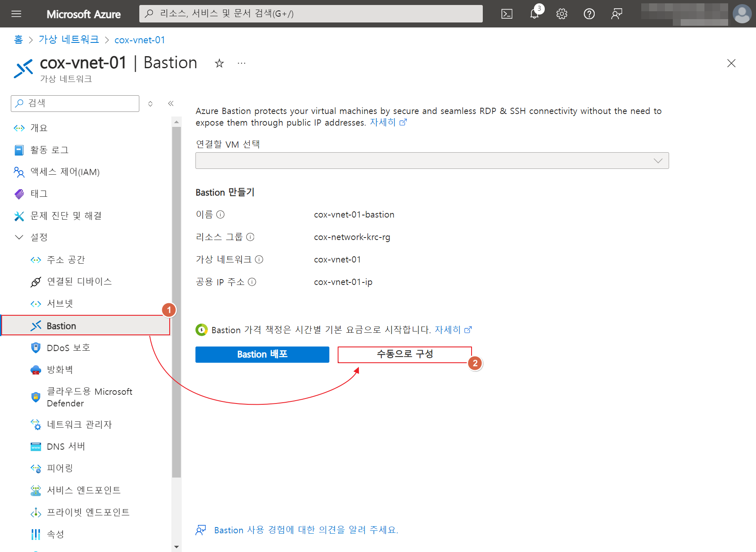The height and width of the screenshot is (552, 756).
Task: Focus the global resource search box
Action: [x=311, y=14]
